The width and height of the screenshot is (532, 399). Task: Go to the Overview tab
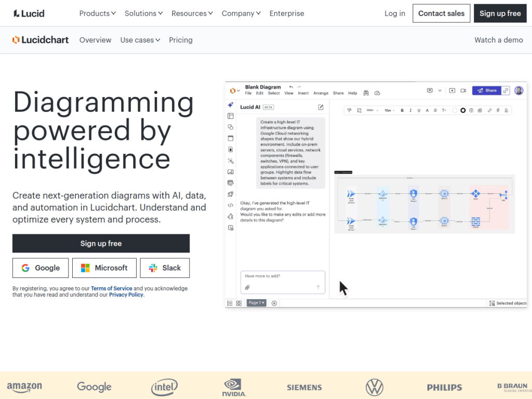pos(96,40)
